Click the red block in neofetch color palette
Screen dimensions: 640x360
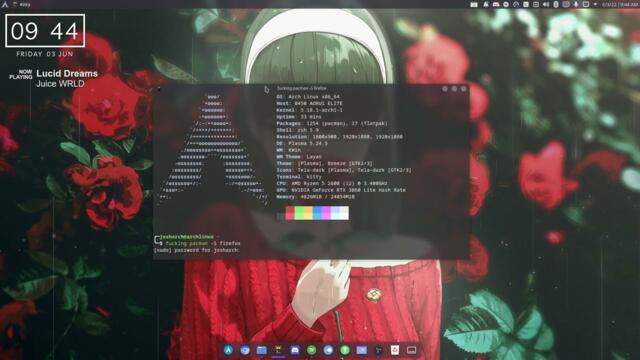point(290,213)
